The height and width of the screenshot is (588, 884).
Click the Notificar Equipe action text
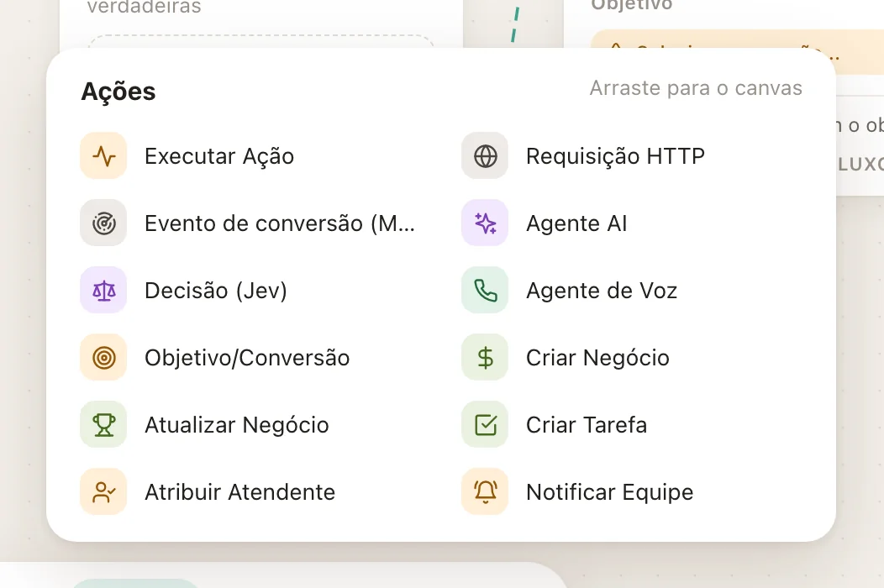pyautogui.click(x=609, y=492)
